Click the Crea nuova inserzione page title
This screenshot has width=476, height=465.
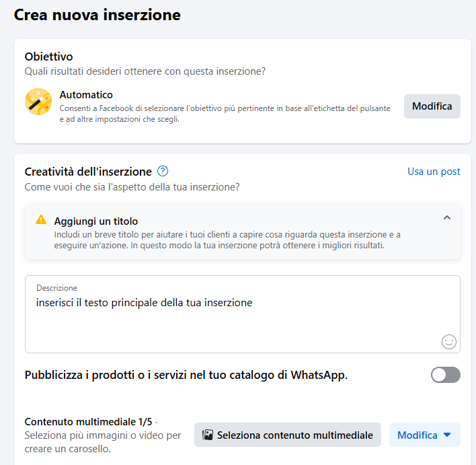tap(97, 15)
